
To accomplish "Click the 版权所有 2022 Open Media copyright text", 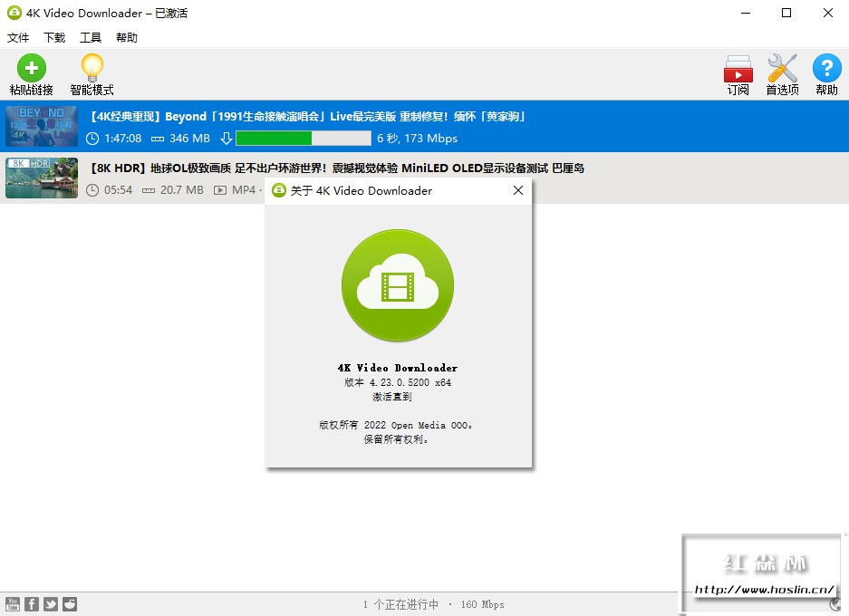I will pos(396,425).
